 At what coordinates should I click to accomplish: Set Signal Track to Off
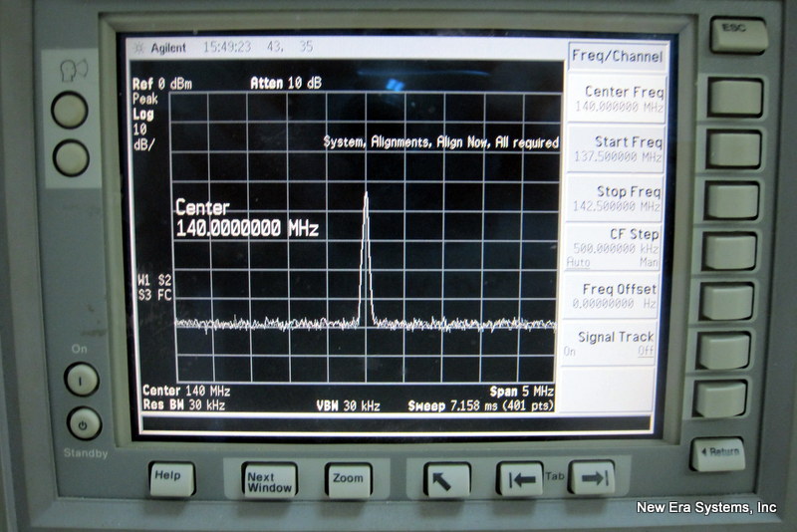click(646, 351)
